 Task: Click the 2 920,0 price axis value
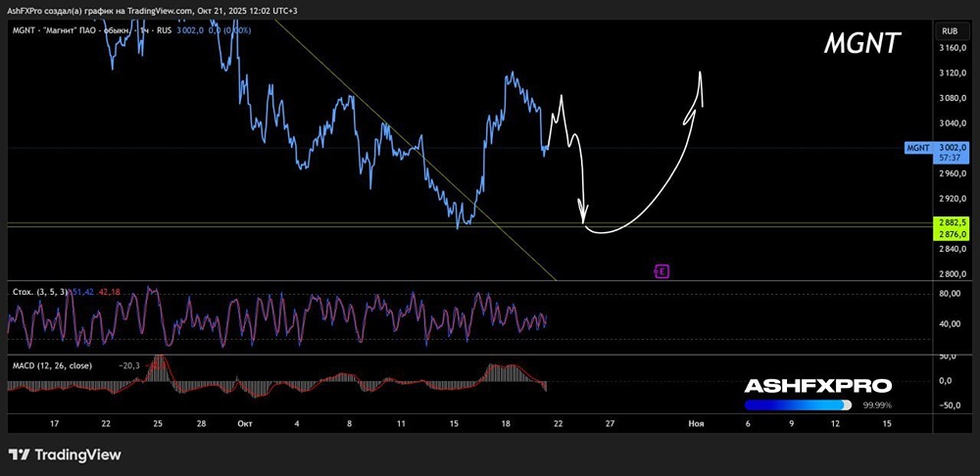click(x=953, y=199)
